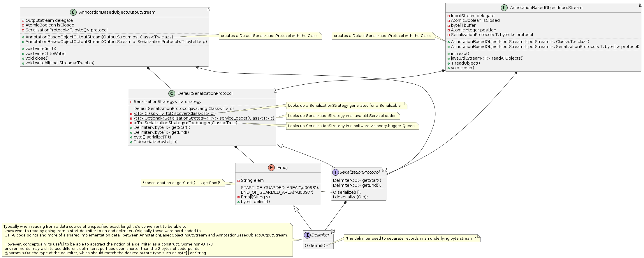
Task: Click the green public marker before byte[] delimit()
Action: coord(238,202)
